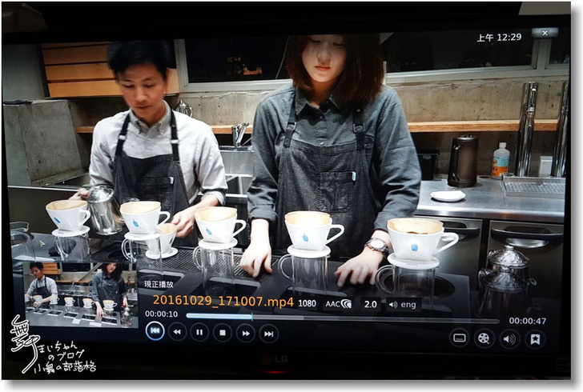The image size is (583, 392).
Task: Click the 1080 resolution indicator
Action: pos(308,303)
